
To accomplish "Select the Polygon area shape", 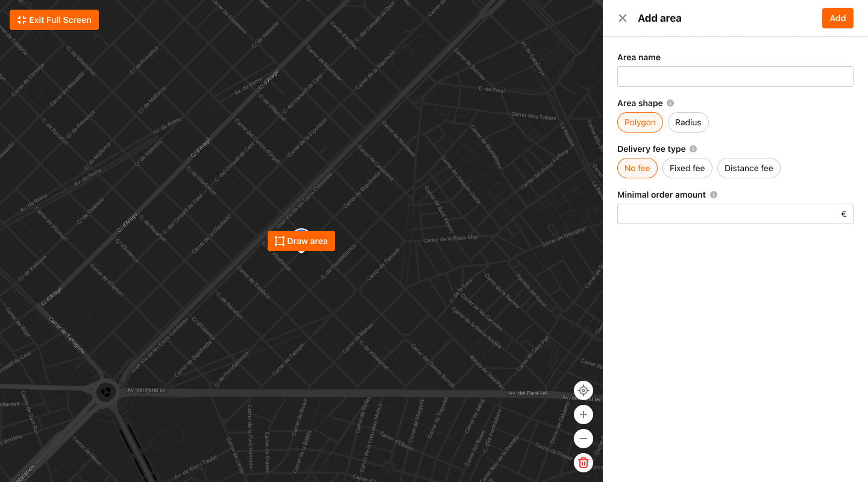I will tap(640, 122).
